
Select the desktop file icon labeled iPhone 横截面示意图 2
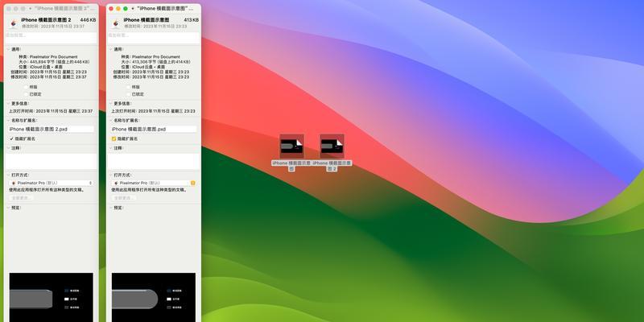(332, 147)
